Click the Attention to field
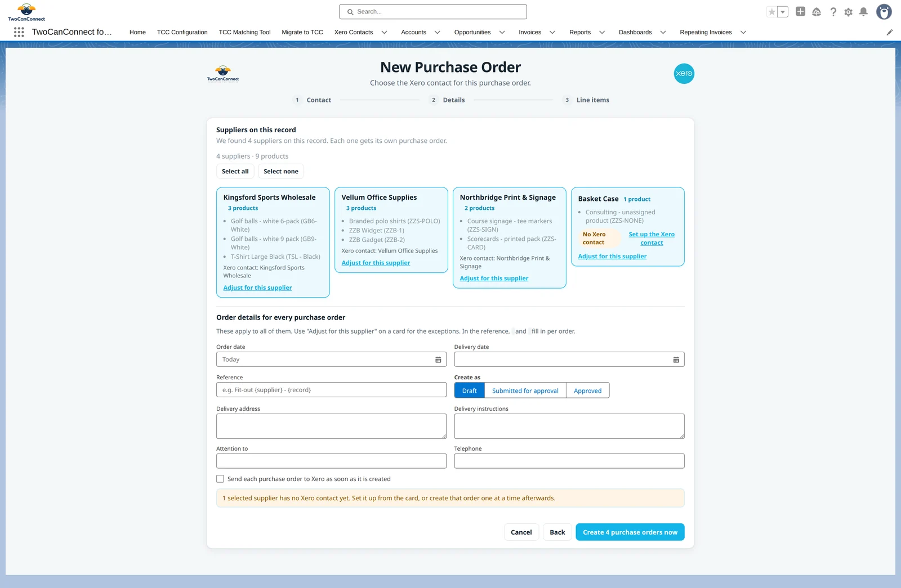 click(331, 461)
